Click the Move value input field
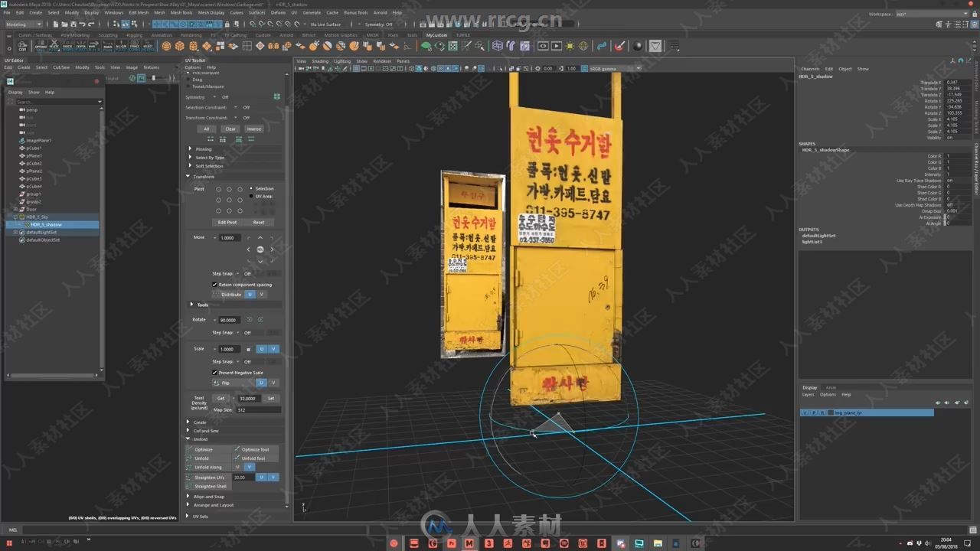 230,237
